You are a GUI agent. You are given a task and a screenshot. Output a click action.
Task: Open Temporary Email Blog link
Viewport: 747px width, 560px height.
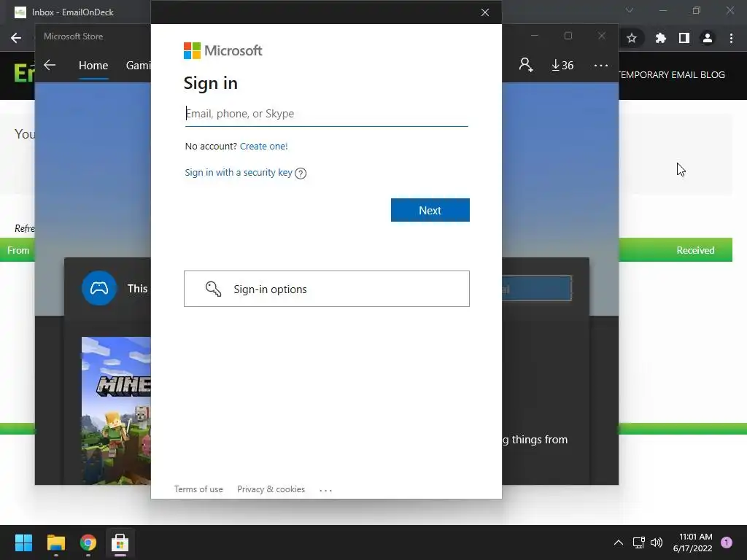672,75
